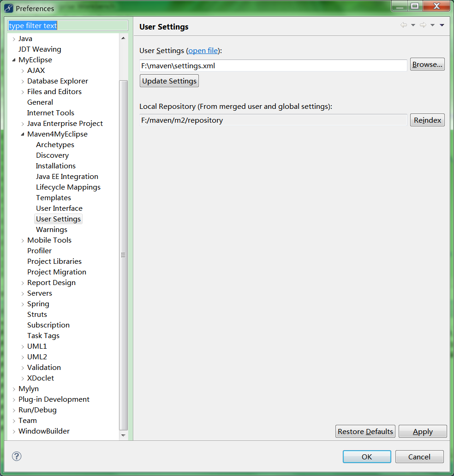Expand the AJAX node
The height and width of the screenshot is (476, 454).
(23, 71)
